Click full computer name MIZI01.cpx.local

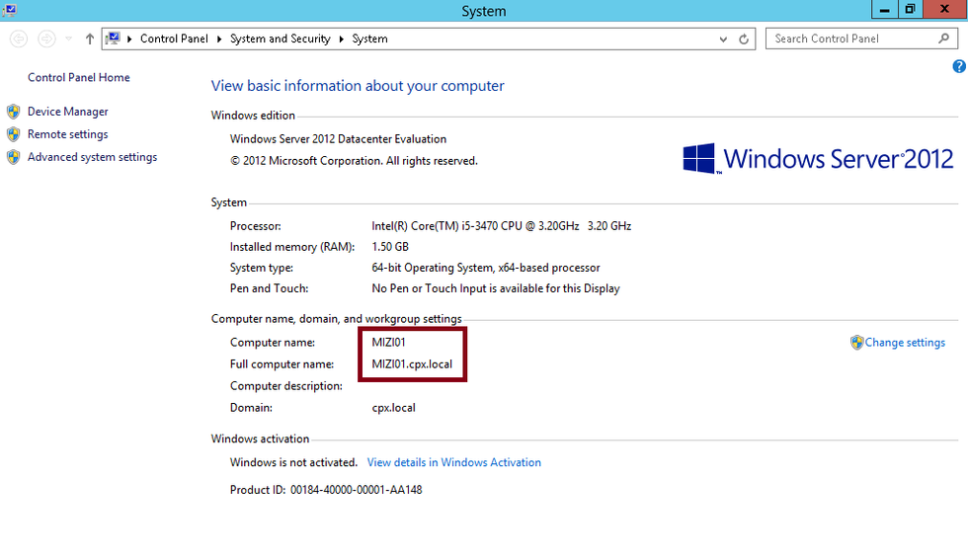[x=412, y=363]
